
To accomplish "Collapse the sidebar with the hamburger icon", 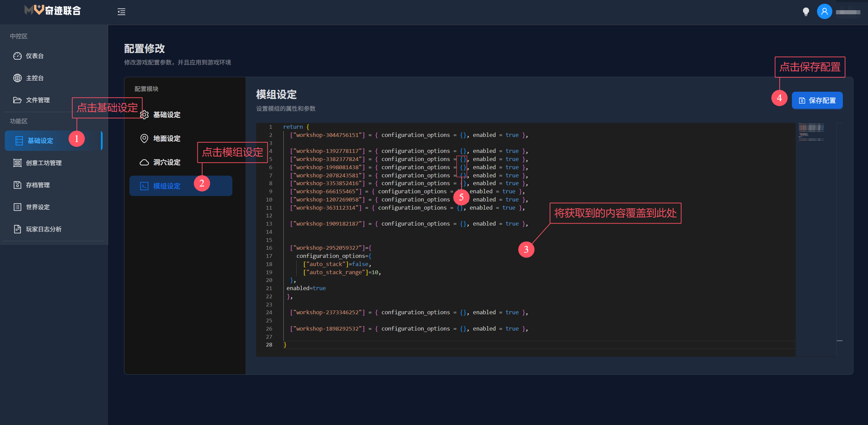I will (x=121, y=12).
